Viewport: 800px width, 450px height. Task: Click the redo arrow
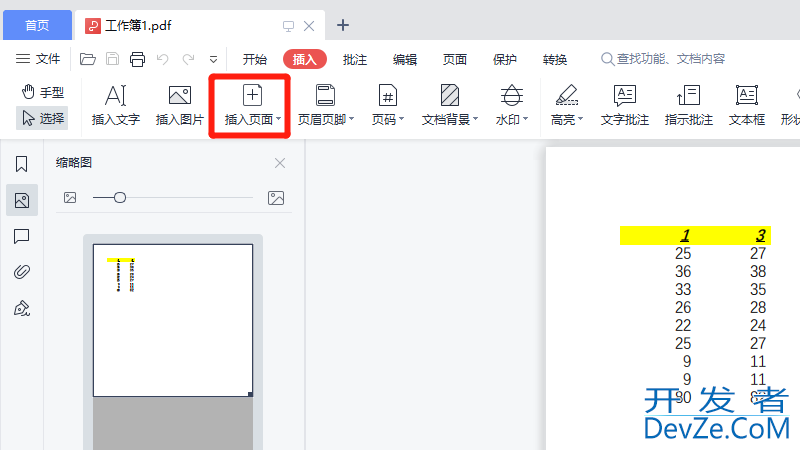(x=188, y=59)
